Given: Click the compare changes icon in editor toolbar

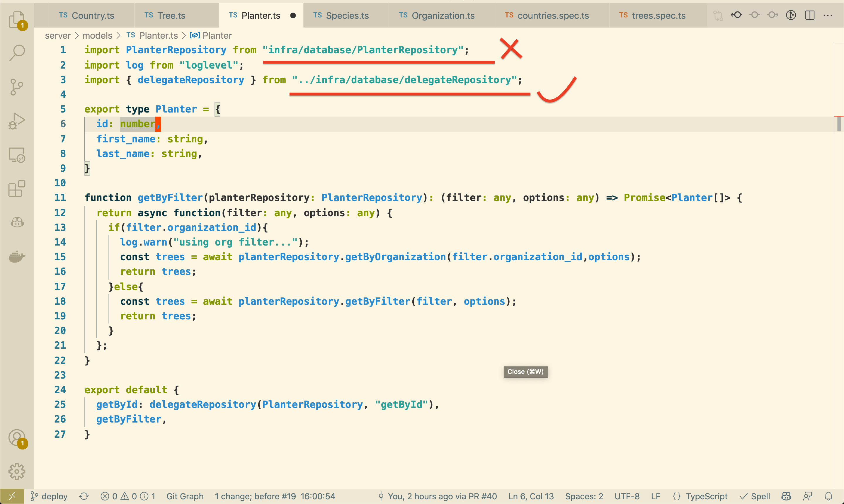Looking at the screenshot, I should [718, 15].
